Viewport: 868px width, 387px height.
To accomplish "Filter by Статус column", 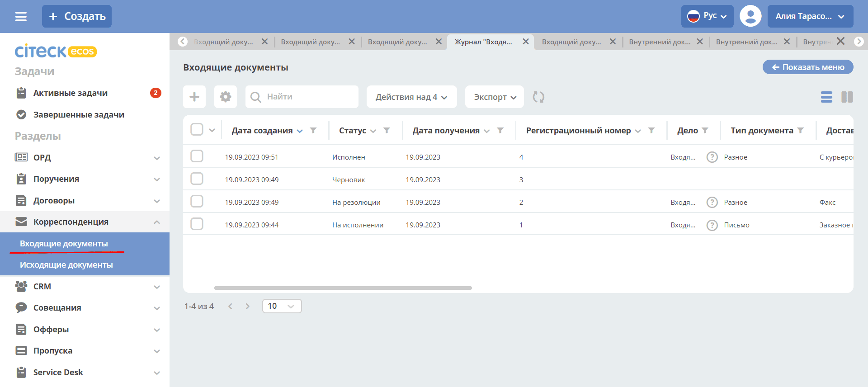I will point(387,130).
